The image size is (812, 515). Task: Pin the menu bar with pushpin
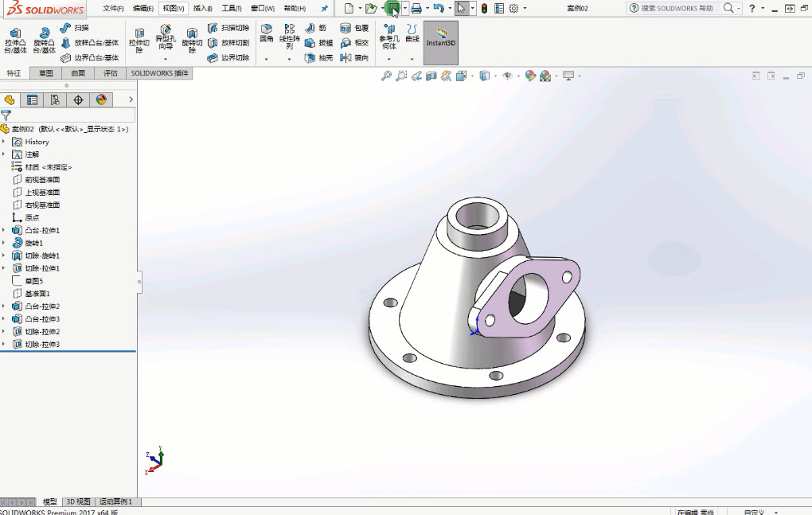[x=324, y=8]
